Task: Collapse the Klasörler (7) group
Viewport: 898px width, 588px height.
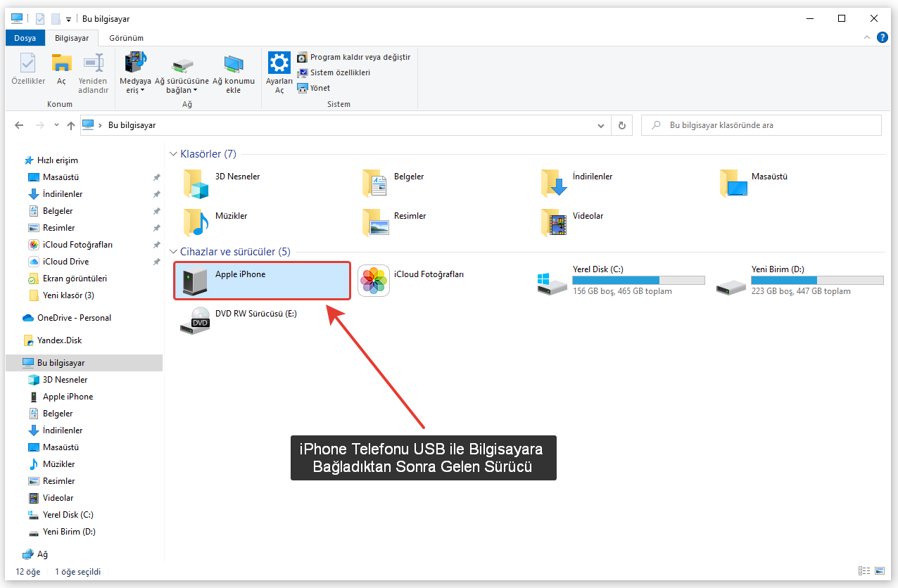Action: pos(173,154)
